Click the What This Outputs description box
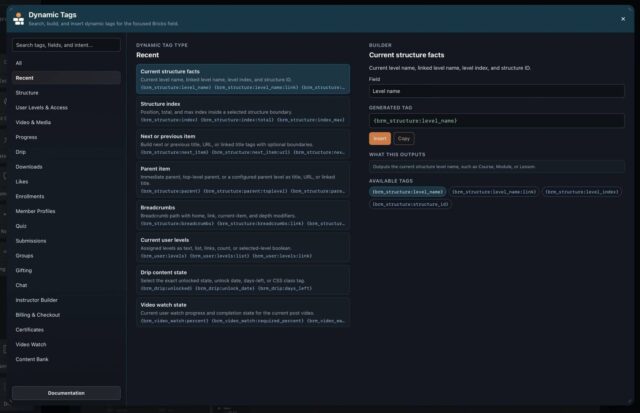This screenshot has height=413, width=640. pos(496,167)
